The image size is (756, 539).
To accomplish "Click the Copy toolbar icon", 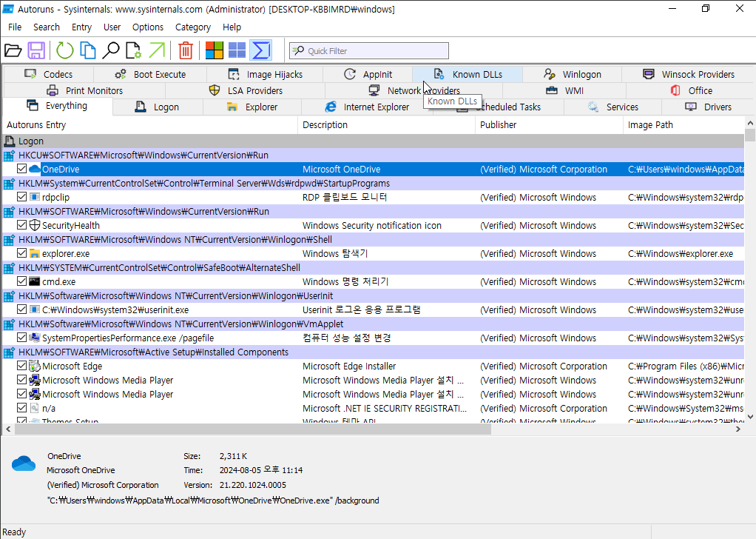I will (x=88, y=50).
